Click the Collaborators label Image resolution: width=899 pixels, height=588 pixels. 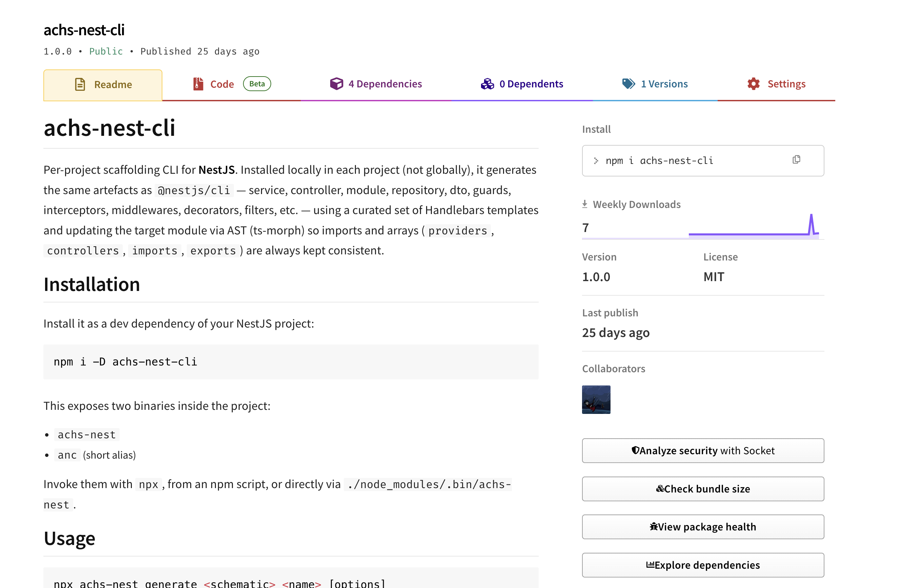614,369
